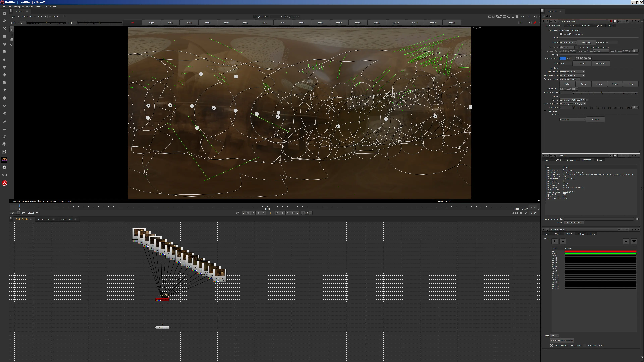Screen dimensions: 644x362
Task: Click the green colour swatch of right view
Action: [600, 254]
